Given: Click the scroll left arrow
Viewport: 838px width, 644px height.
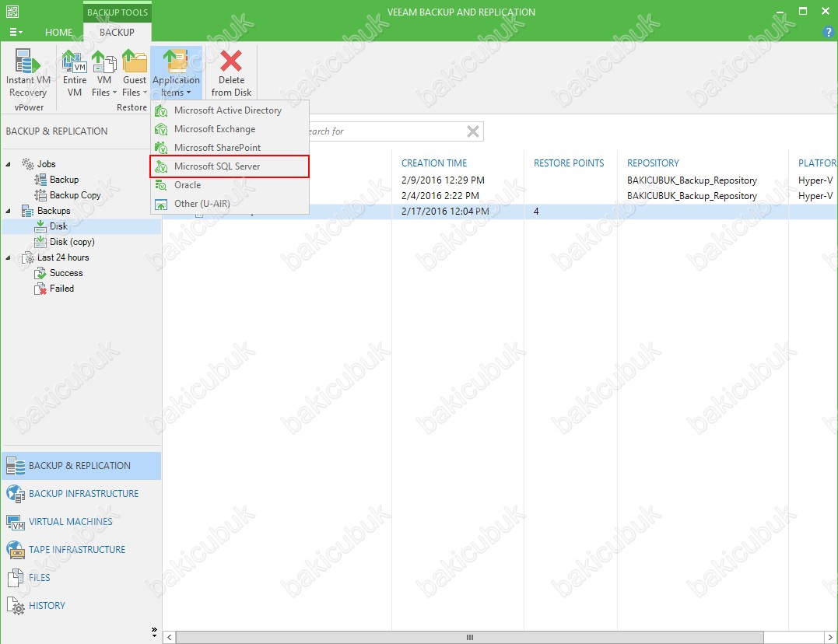Looking at the screenshot, I should click(x=170, y=637).
